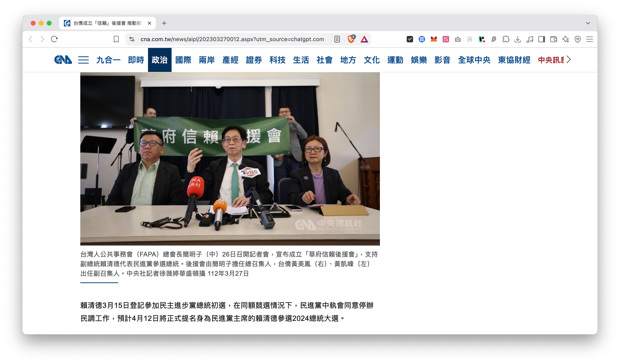Go to the 兩岸 section
The image size is (620, 364).
(207, 60)
